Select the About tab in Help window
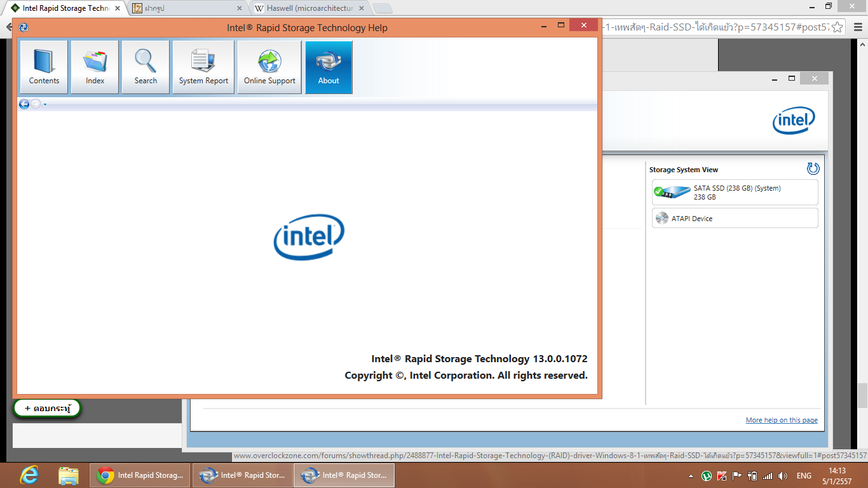868x488 pixels. pos(329,67)
